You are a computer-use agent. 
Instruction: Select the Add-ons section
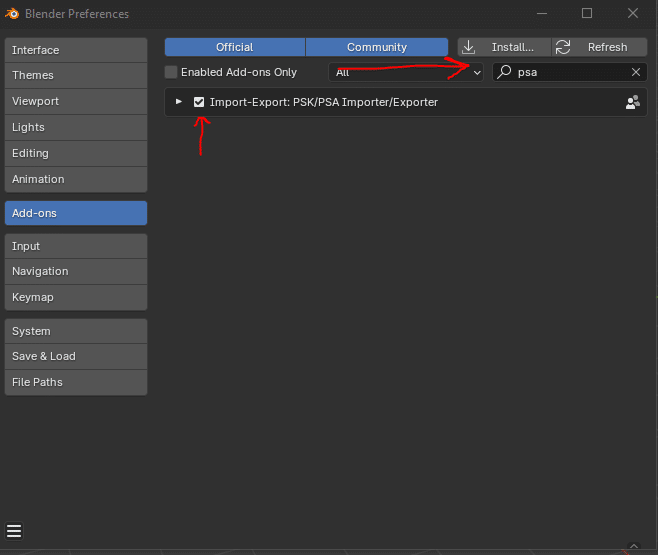pyautogui.click(x=76, y=213)
